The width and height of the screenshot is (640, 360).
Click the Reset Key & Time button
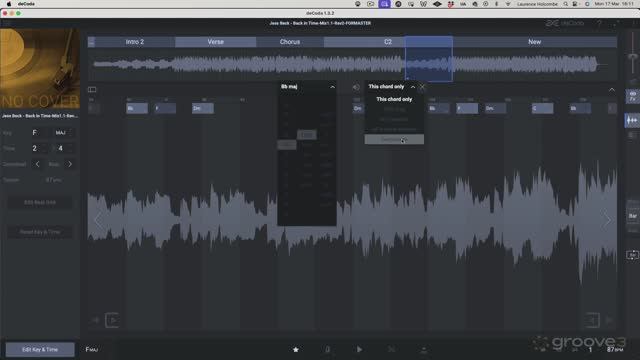pos(40,232)
